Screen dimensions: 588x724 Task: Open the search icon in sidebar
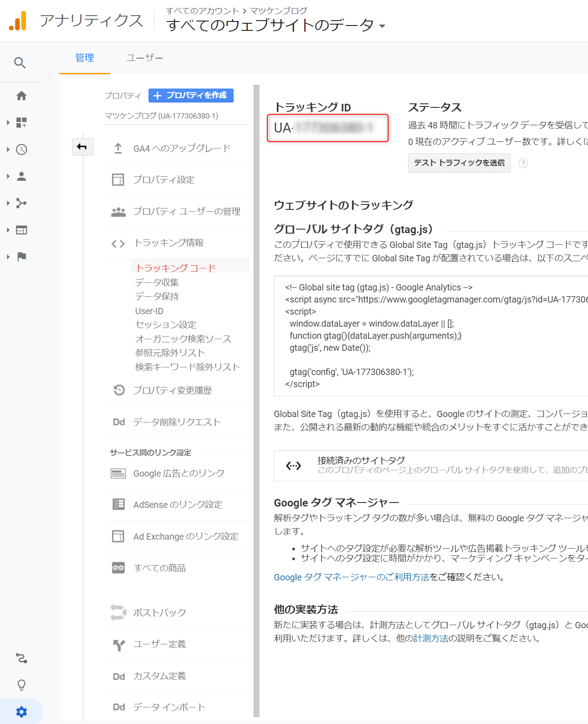(x=20, y=63)
